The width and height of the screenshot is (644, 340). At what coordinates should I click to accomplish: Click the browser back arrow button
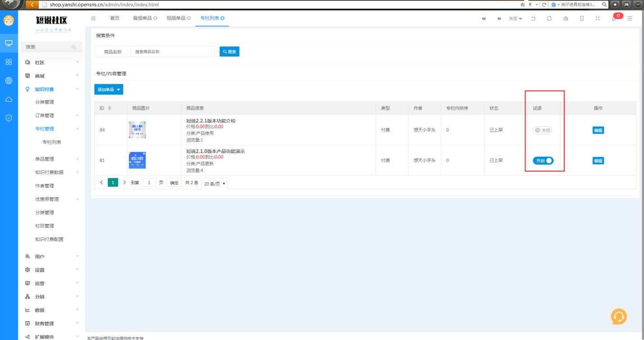pyautogui.click(x=32, y=5)
